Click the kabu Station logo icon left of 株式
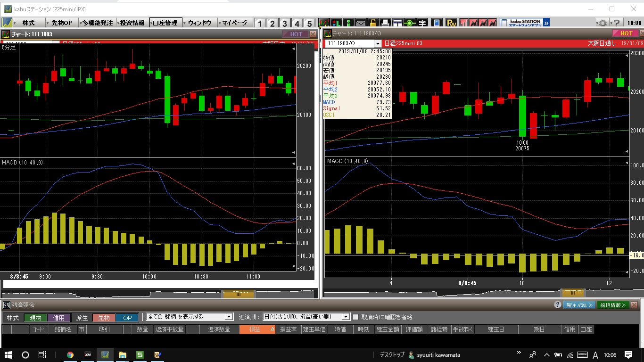The height and width of the screenshot is (362, 644). click(7, 23)
